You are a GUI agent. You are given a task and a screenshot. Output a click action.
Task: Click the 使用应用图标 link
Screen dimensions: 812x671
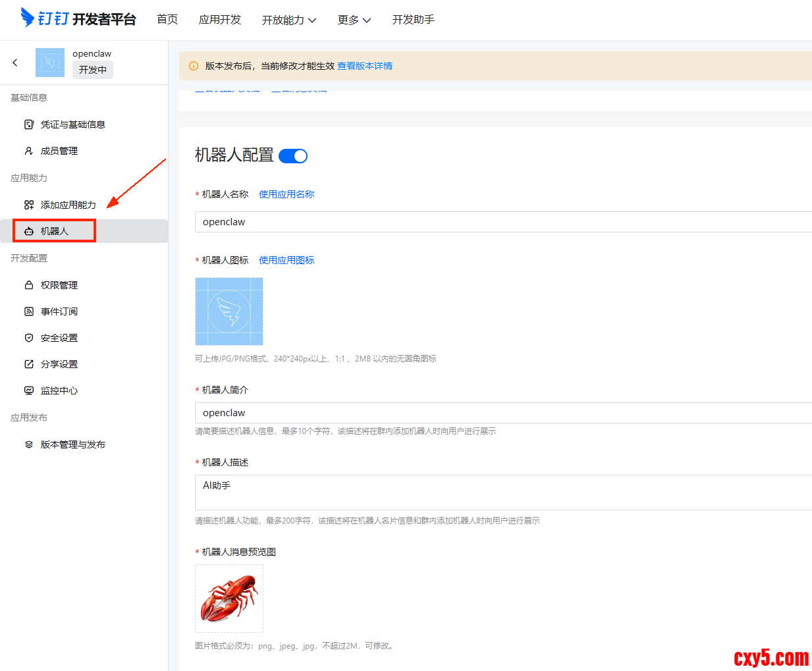[x=286, y=260]
